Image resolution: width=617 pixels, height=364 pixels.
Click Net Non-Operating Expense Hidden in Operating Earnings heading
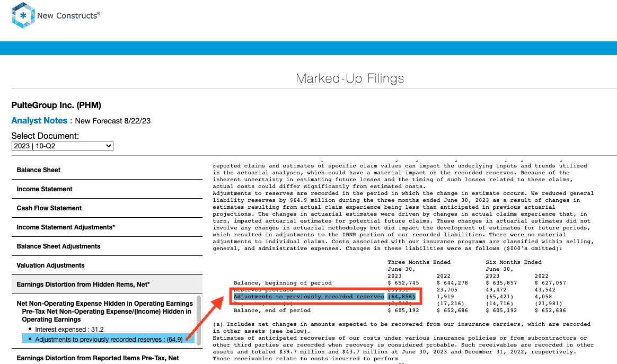(104, 304)
